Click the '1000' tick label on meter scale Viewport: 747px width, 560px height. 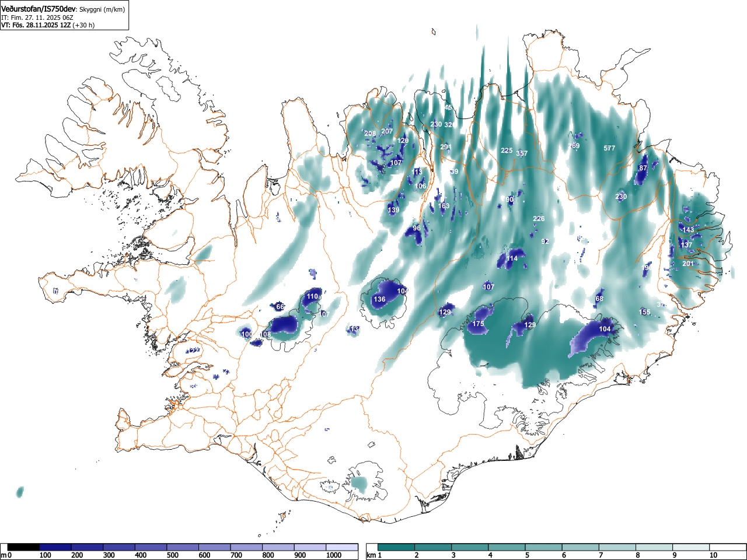tap(334, 555)
